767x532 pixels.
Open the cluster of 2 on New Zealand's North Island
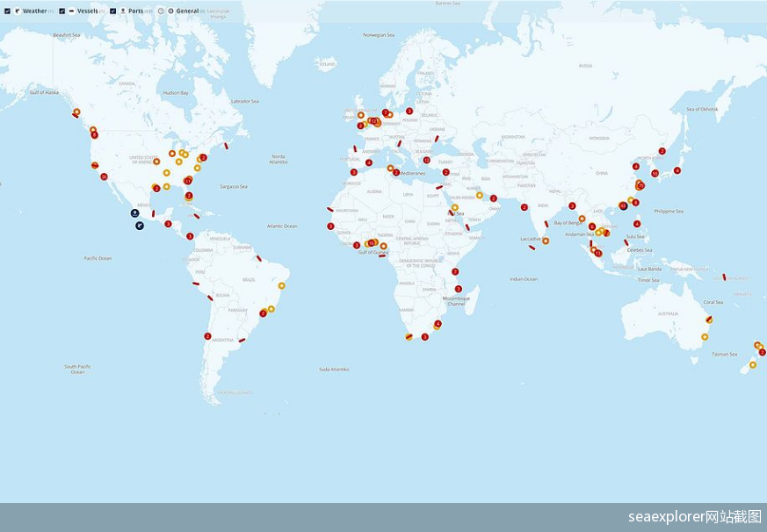coord(762,352)
